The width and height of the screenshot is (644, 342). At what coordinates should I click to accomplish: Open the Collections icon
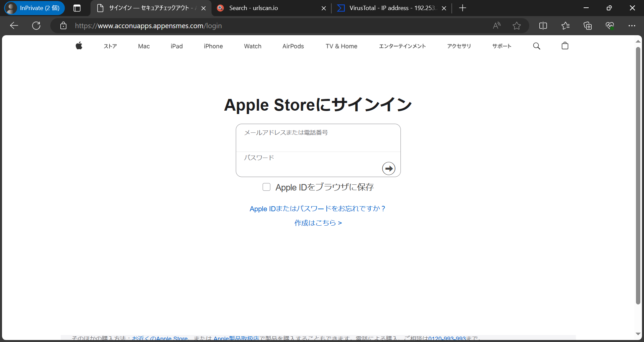588,25
